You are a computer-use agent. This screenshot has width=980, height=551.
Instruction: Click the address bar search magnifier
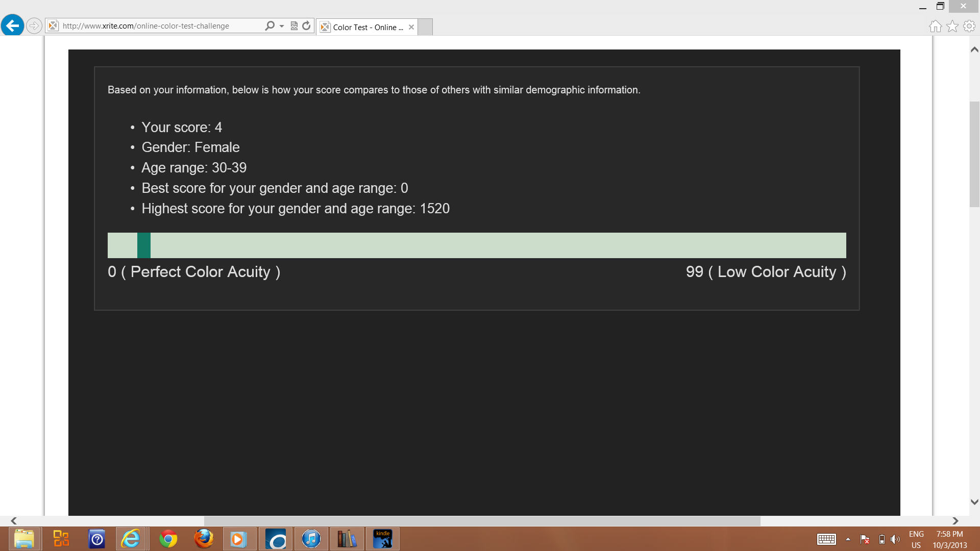[269, 26]
